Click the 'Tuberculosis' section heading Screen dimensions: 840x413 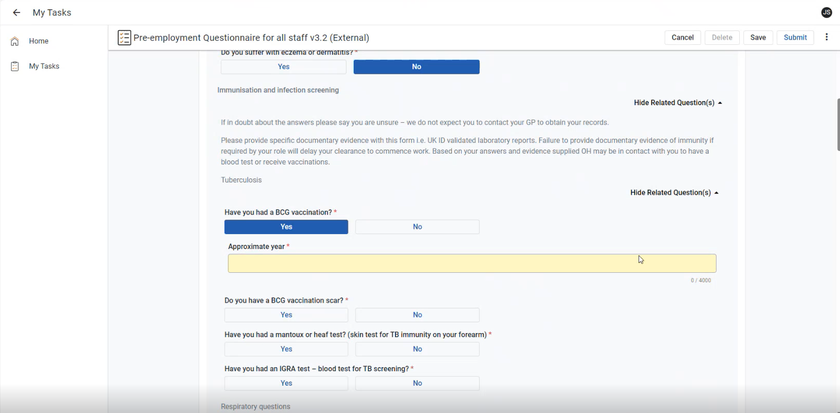241,180
